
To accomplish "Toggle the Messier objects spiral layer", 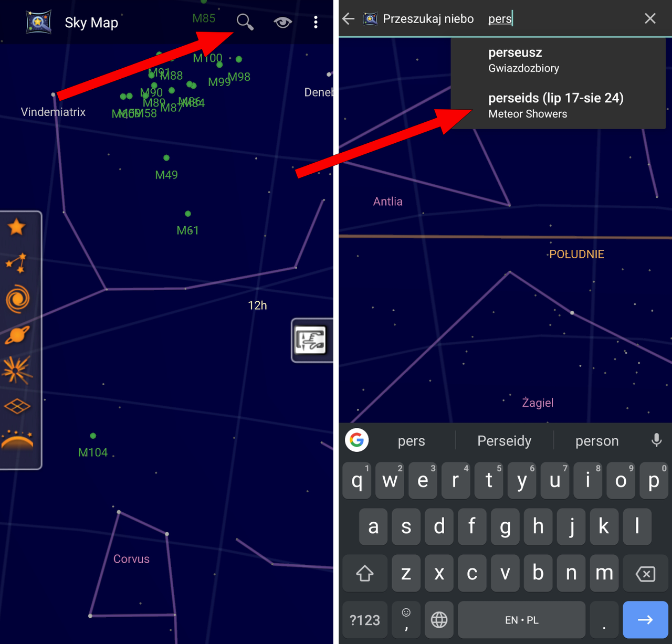I will 17,299.
